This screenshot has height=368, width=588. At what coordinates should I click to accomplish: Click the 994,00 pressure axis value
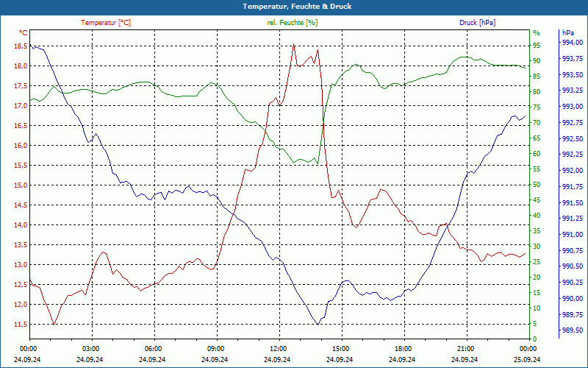coord(573,43)
